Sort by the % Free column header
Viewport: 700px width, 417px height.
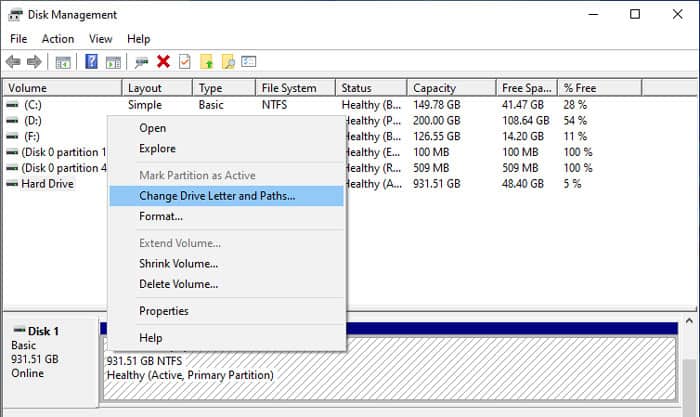click(x=600, y=88)
